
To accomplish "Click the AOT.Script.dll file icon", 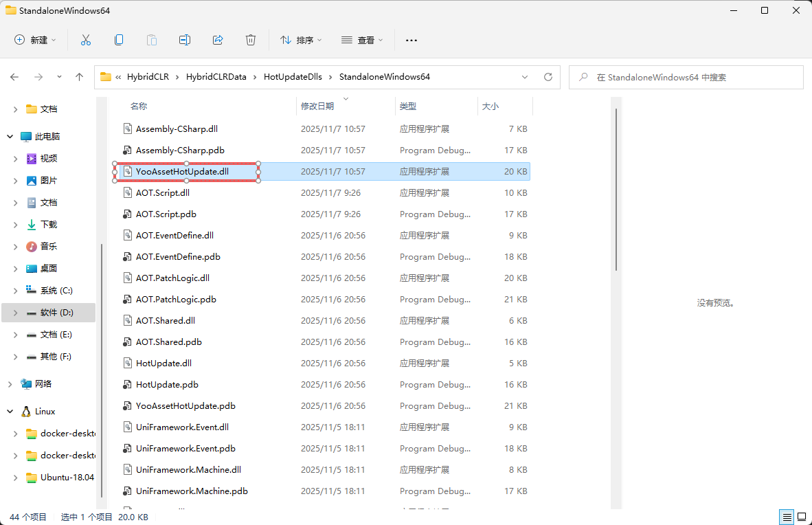I will click(x=127, y=193).
